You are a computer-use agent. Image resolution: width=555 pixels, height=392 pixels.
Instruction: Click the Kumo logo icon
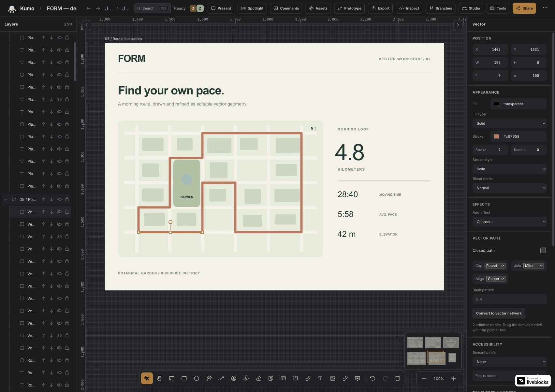click(x=12, y=9)
